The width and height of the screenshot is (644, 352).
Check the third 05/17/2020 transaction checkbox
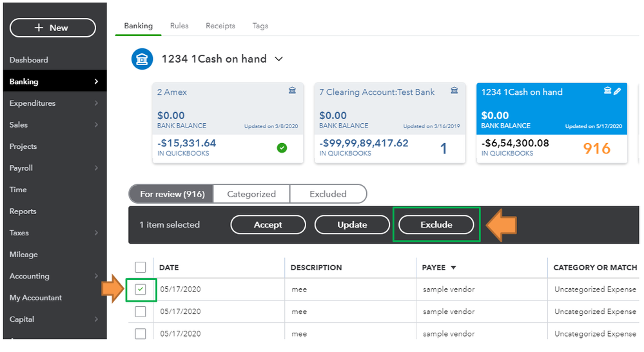[x=141, y=333]
